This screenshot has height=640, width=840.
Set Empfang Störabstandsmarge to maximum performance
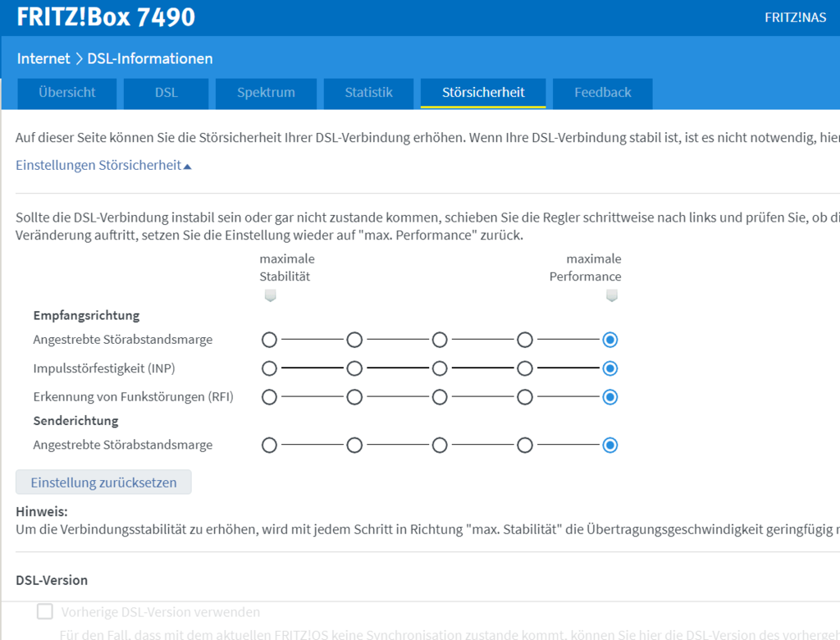(x=610, y=340)
